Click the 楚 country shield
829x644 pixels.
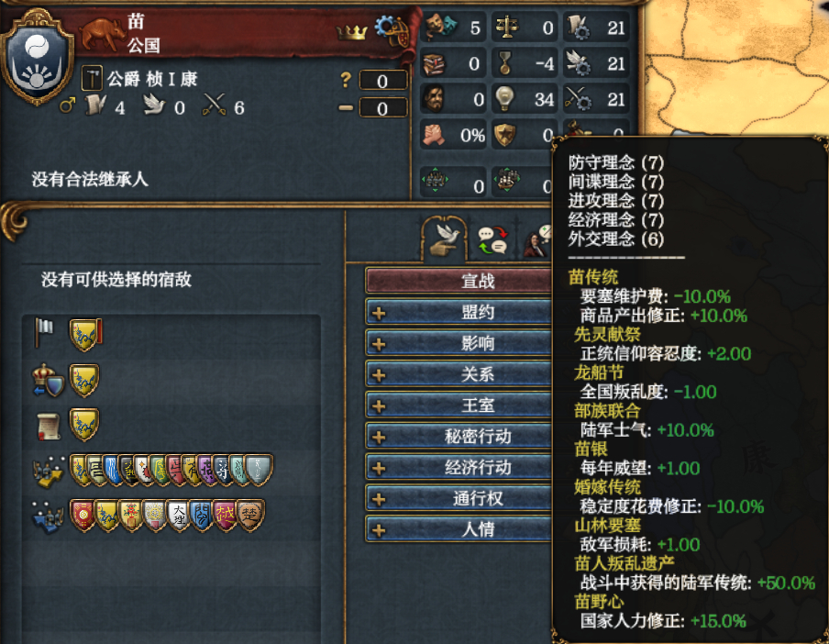[250, 515]
